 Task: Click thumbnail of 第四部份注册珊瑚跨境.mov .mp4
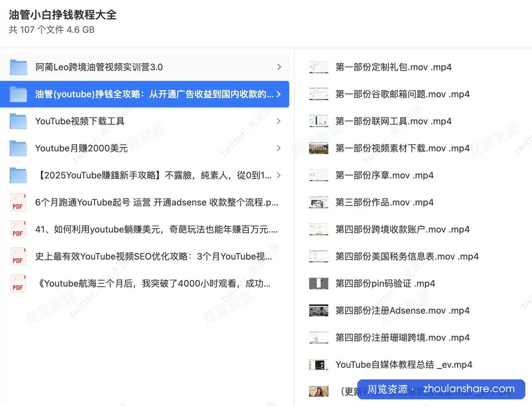(x=318, y=338)
